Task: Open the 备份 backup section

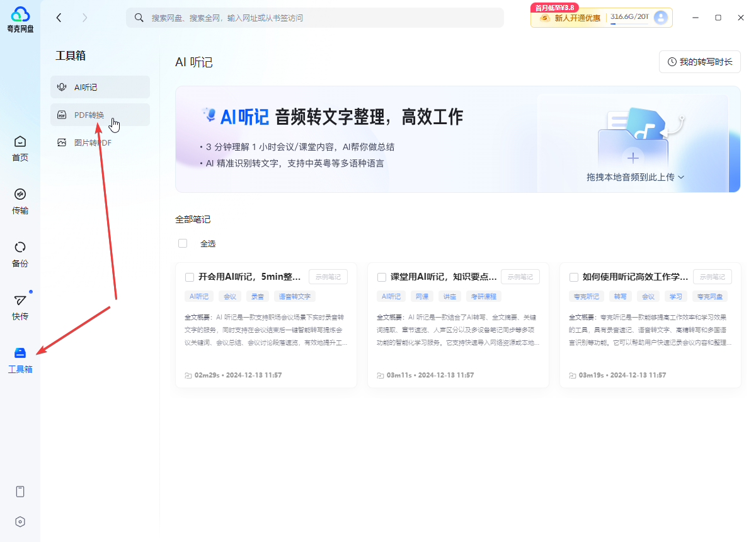Action: (20, 255)
